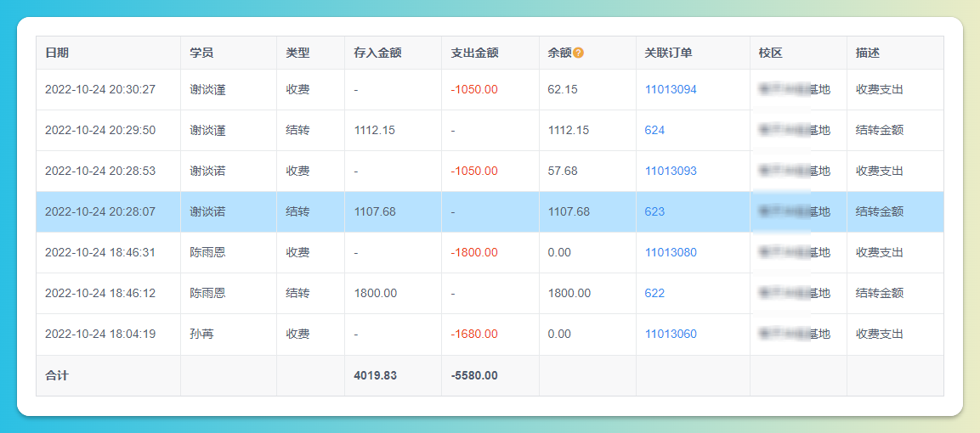
Task: Open linked order 11013093
Action: coord(671,171)
